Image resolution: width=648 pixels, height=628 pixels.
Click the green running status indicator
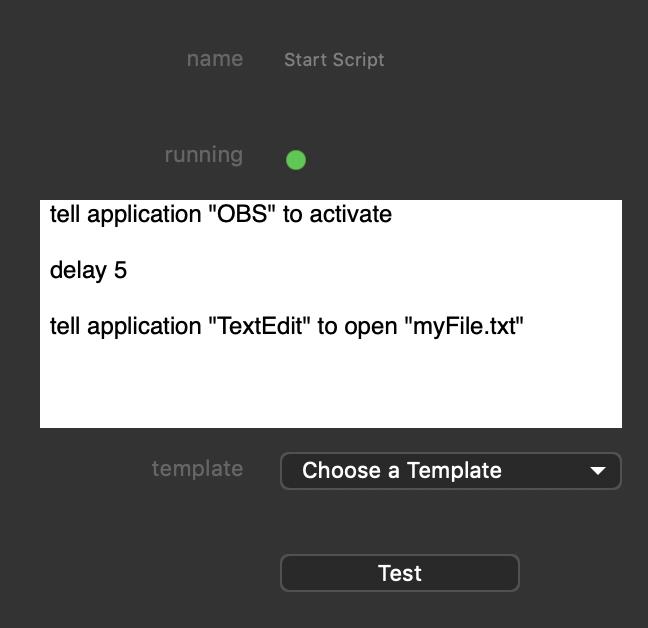tap(296, 160)
